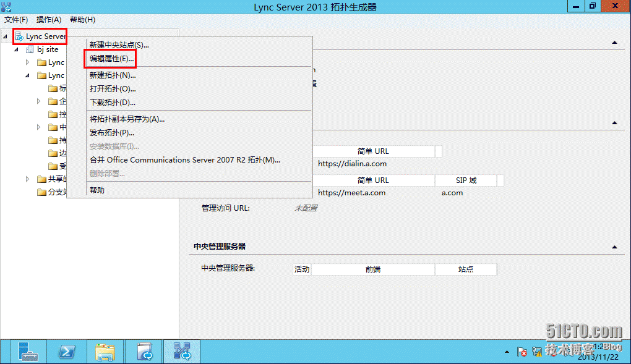This screenshot has width=631, height=364.
Task: Click the 活动 column header
Action: 302,269
